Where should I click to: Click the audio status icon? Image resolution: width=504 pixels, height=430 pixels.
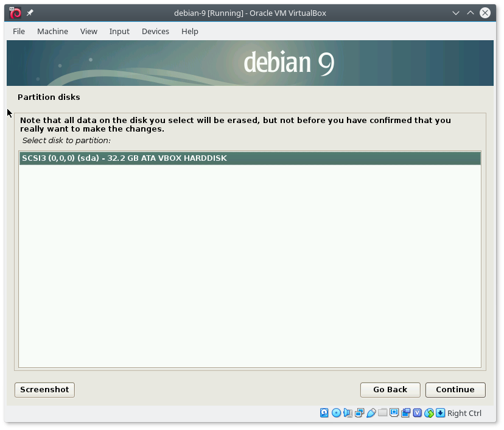tap(348, 413)
